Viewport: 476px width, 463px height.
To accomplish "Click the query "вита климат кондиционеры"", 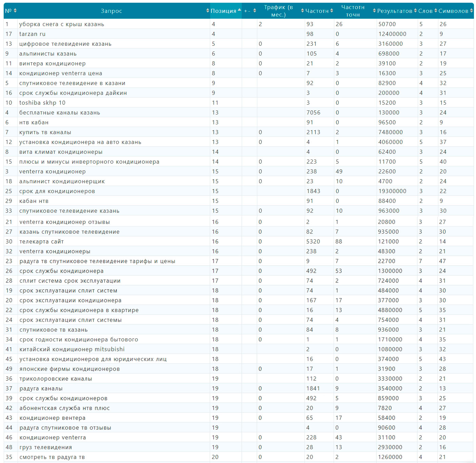I will coord(61,152).
